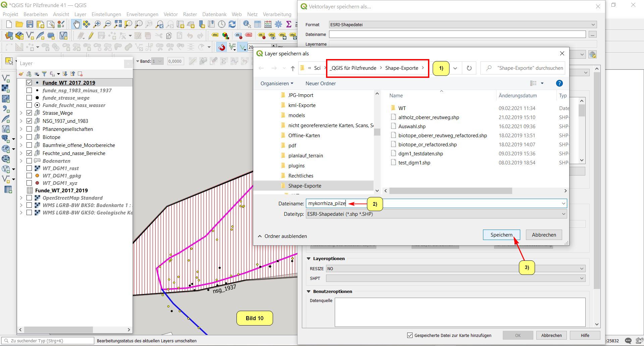This screenshot has width=644, height=346.
Task: Click the Toggle Editing pencil icon
Action: click(91, 36)
